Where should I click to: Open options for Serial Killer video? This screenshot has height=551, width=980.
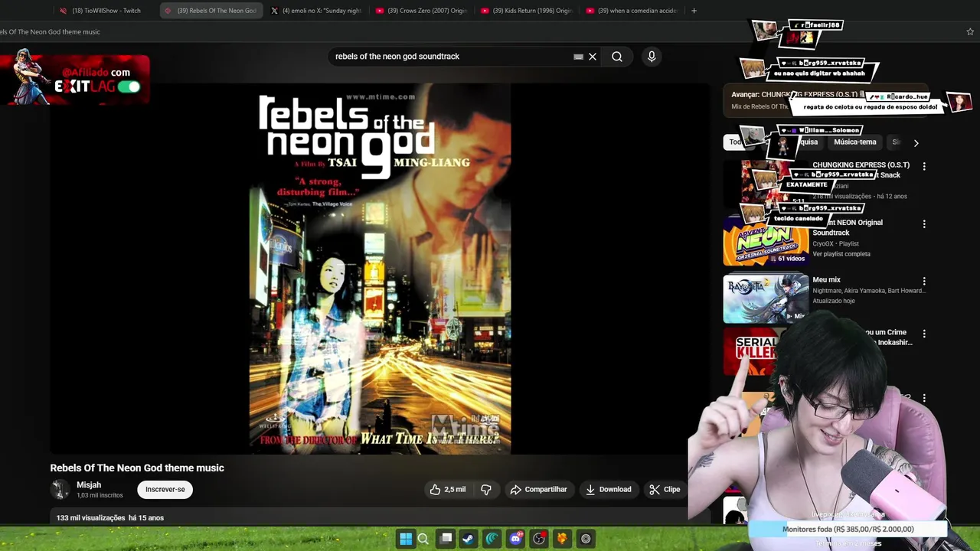click(x=924, y=334)
